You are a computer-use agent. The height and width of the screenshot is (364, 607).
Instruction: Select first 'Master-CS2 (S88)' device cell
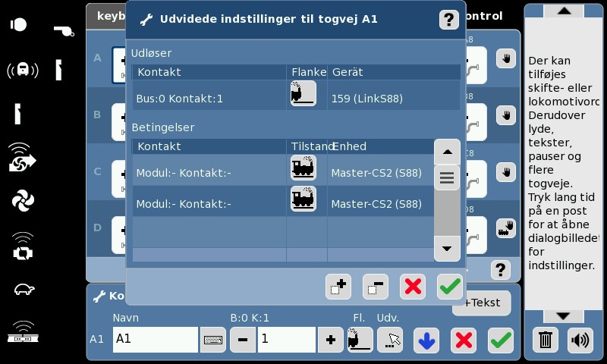coord(381,169)
